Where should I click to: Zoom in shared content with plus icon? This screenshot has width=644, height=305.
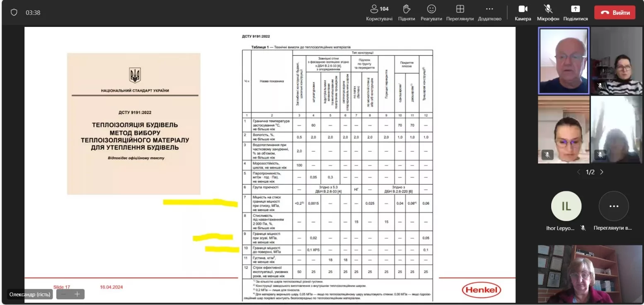click(77, 294)
